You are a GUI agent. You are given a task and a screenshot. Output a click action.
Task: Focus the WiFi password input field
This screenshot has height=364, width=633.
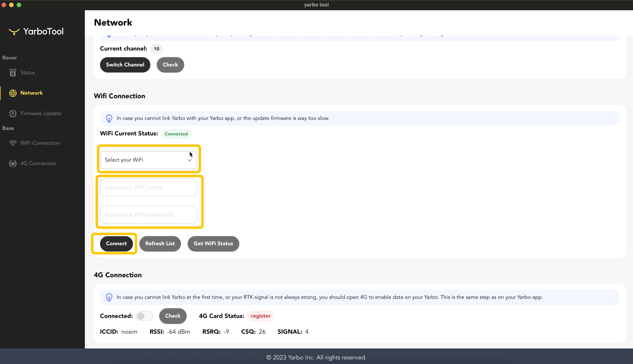point(148,215)
